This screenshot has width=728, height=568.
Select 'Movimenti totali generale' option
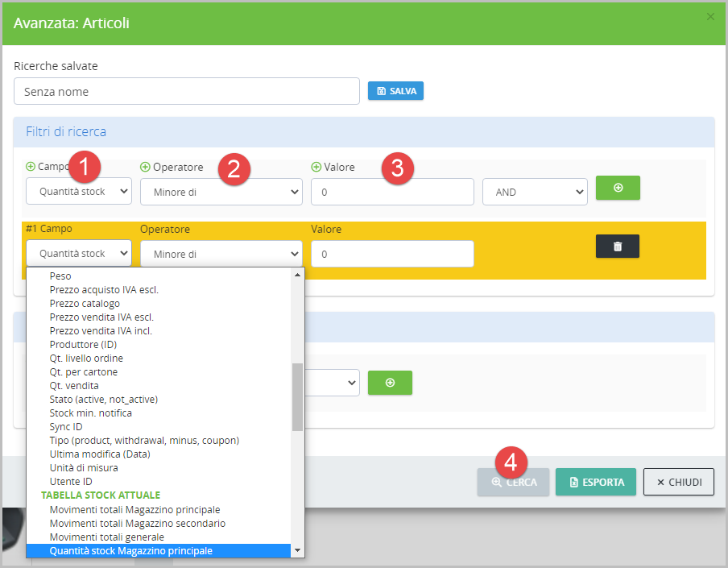pos(107,537)
